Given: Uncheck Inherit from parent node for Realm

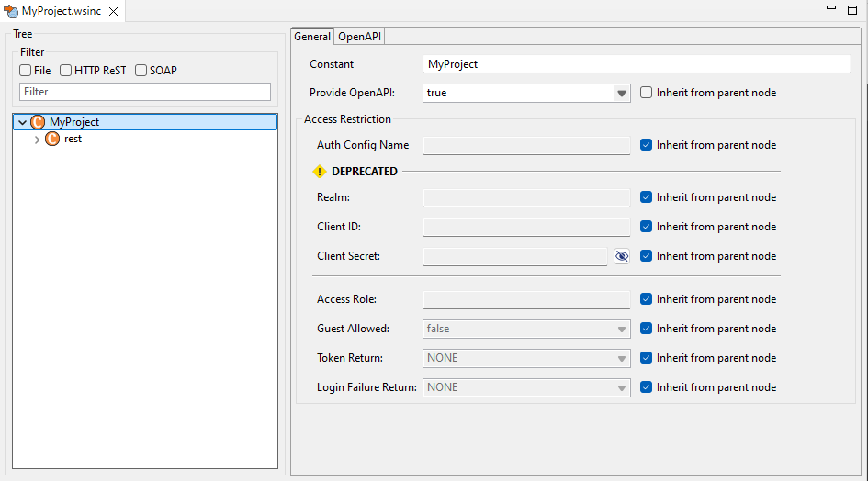Looking at the screenshot, I should pos(647,197).
